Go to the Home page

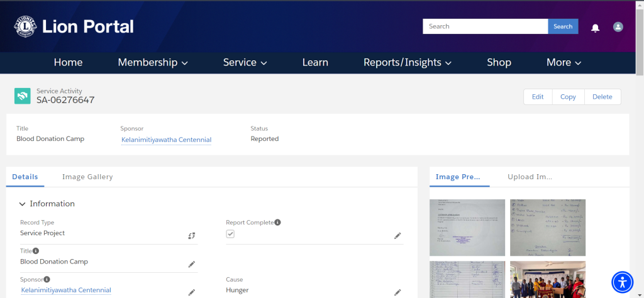(68, 62)
